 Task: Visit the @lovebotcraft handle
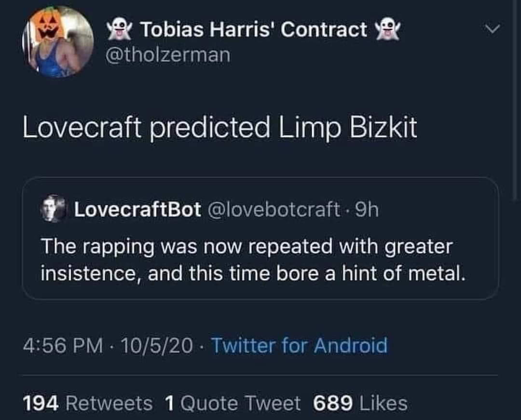[x=274, y=209]
